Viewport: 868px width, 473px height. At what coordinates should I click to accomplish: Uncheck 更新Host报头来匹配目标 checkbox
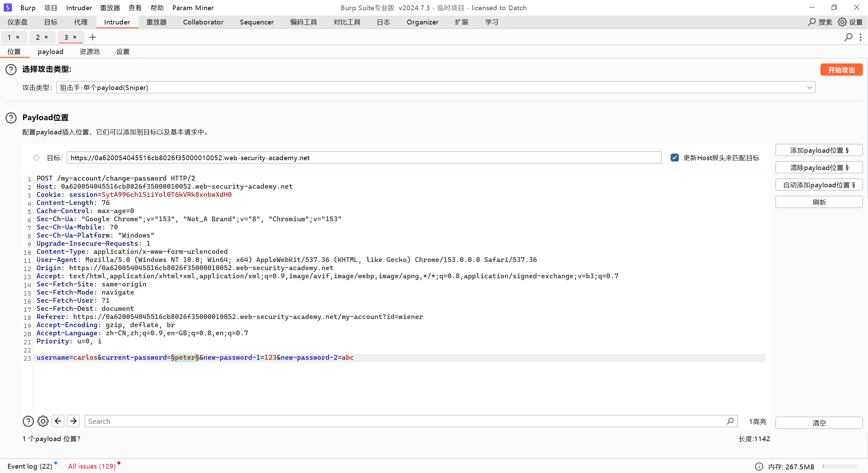click(x=674, y=158)
